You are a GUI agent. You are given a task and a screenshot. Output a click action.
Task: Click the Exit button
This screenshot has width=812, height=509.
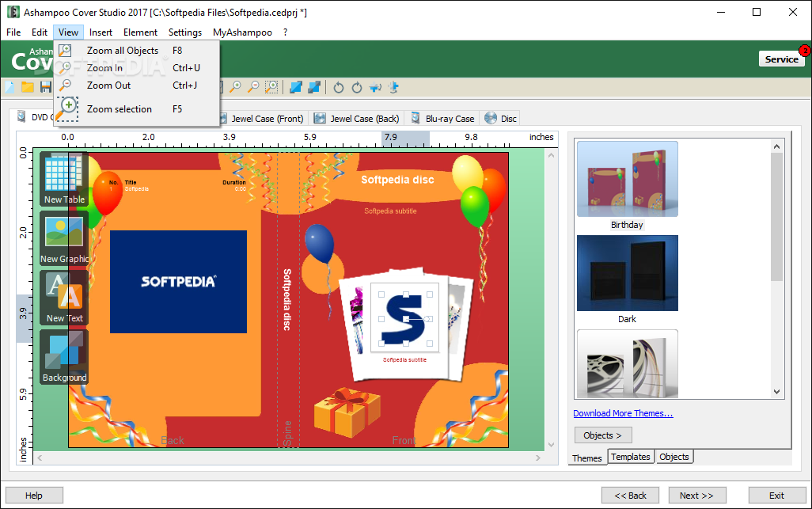point(777,496)
